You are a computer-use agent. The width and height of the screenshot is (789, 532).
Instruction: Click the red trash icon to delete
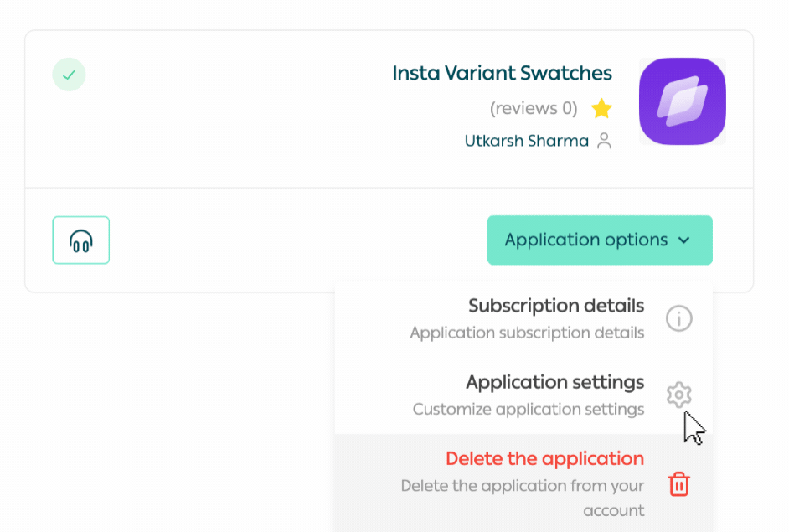(677, 483)
